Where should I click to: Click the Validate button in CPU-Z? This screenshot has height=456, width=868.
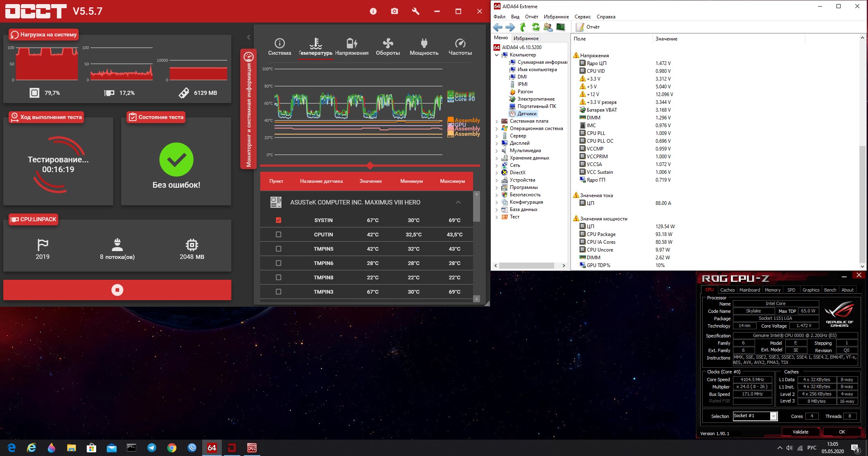(x=800, y=432)
